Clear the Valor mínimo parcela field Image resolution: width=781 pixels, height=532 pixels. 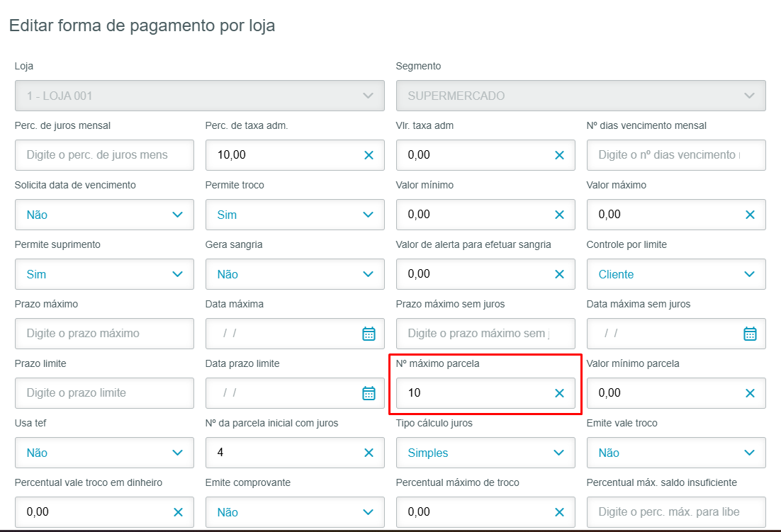[x=750, y=393]
